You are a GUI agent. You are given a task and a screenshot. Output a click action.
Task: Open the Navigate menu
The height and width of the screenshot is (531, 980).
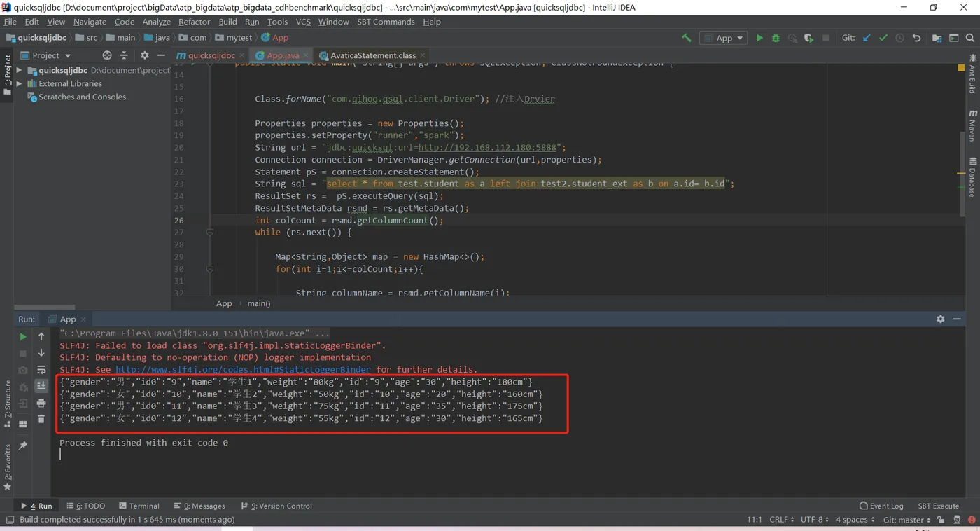pos(90,22)
